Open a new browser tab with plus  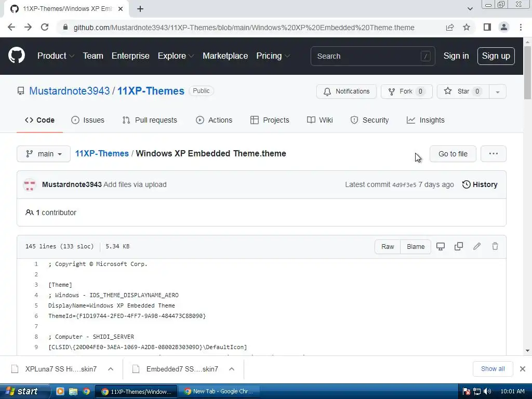140,9
